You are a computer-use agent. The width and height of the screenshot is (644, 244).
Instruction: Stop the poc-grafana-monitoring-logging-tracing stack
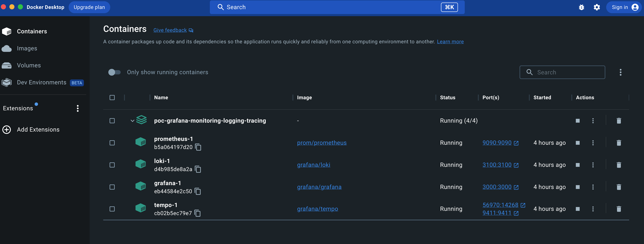tap(578, 121)
